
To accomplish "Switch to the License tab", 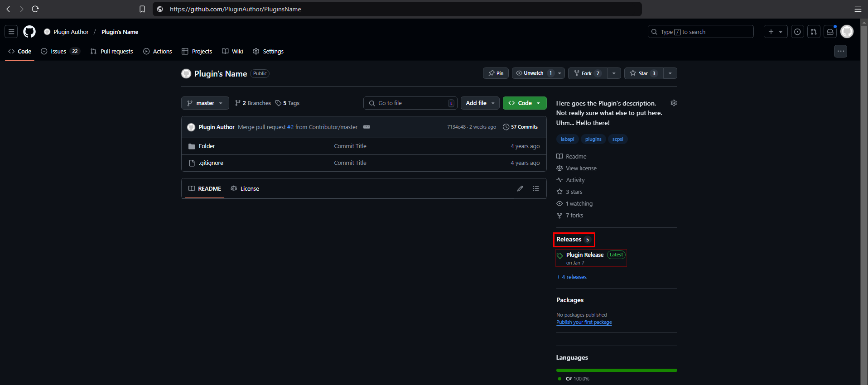I will coord(245,189).
